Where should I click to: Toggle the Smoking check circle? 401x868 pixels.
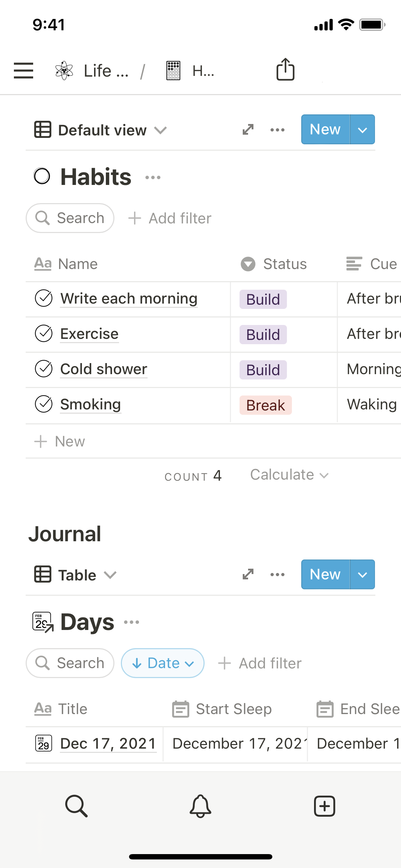44,404
